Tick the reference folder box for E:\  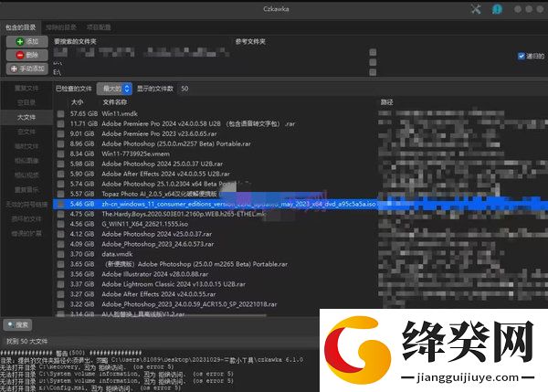tap(373, 72)
